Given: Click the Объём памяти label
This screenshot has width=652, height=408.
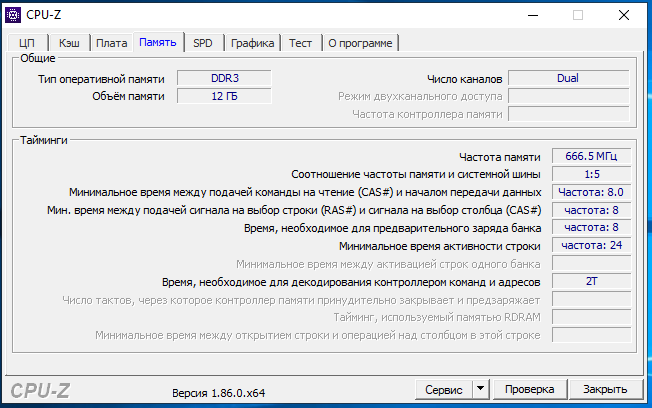Looking at the screenshot, I should tap(128, 96).
